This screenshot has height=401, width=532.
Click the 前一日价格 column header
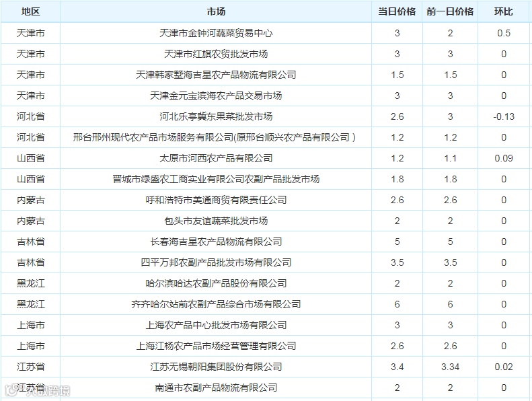(450, 12)
